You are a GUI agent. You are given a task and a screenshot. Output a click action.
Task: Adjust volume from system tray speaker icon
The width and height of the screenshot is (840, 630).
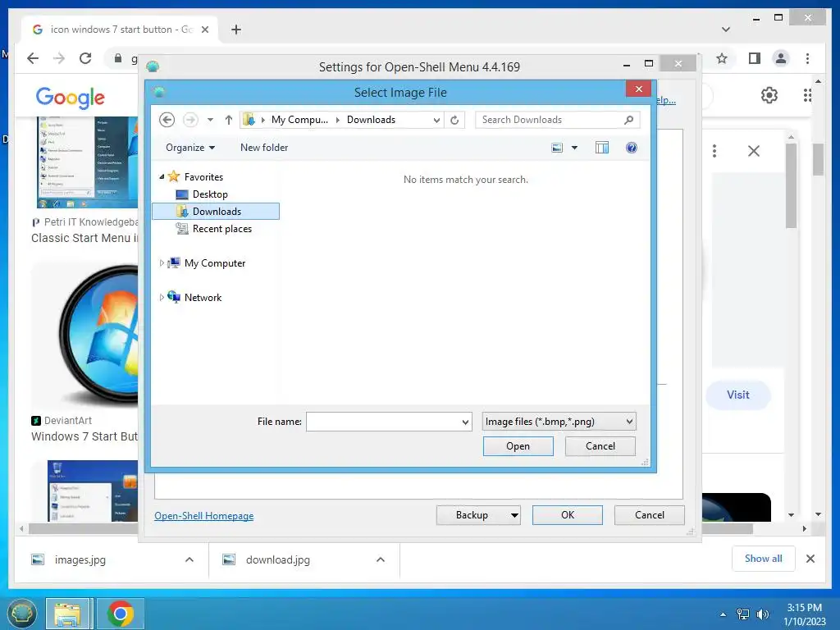click(x=762, y=614)
